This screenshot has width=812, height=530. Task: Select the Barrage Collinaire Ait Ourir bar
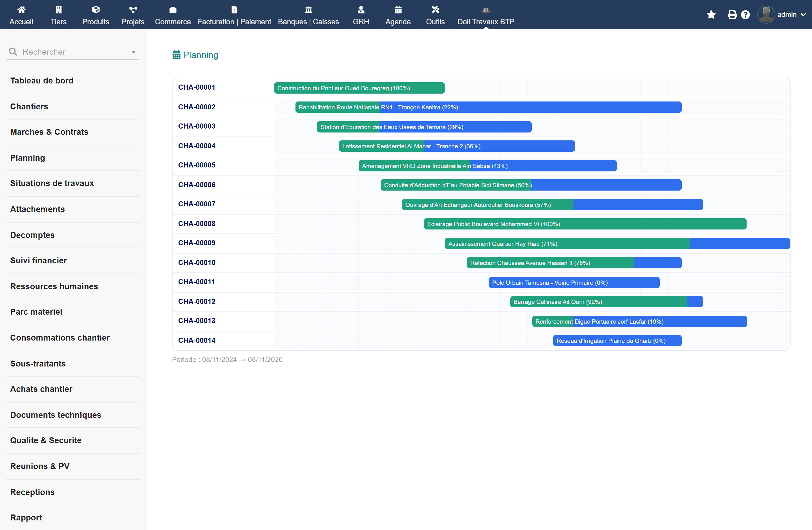[x=606, y=301]
